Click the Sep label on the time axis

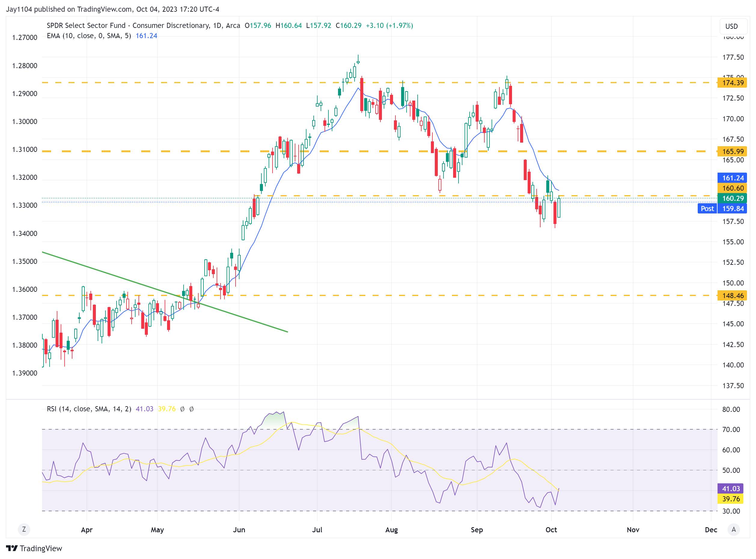[477, 530]
